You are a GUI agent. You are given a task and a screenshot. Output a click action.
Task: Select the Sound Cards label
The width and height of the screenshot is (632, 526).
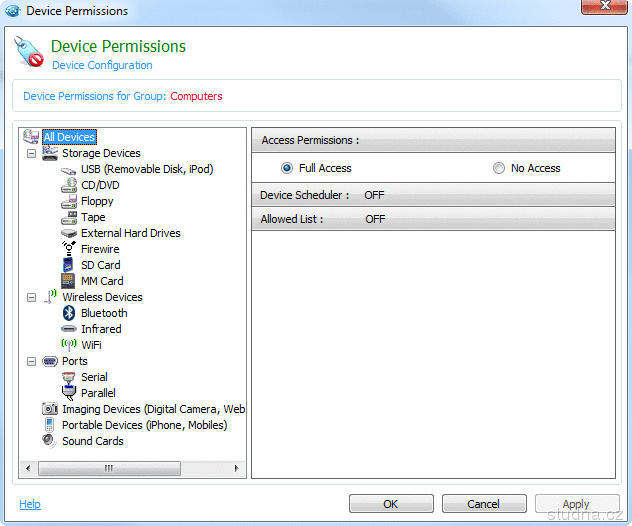pos(93,441)
